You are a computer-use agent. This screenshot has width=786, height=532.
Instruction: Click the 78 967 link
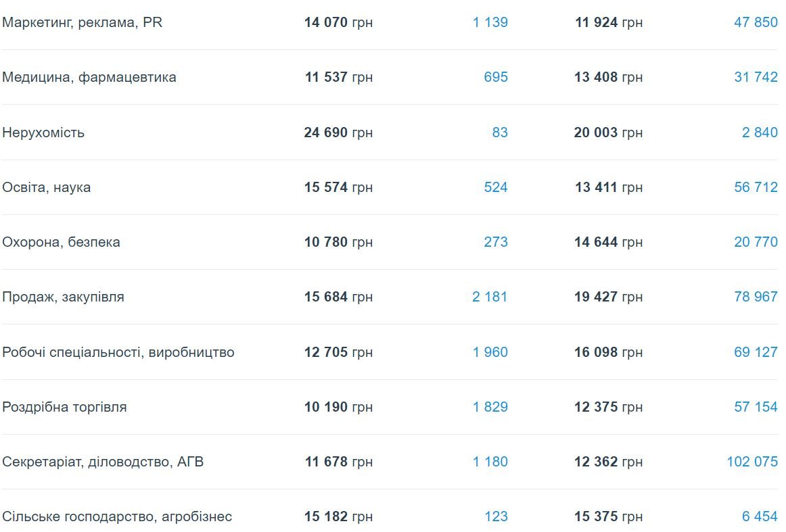pos(756,297)
